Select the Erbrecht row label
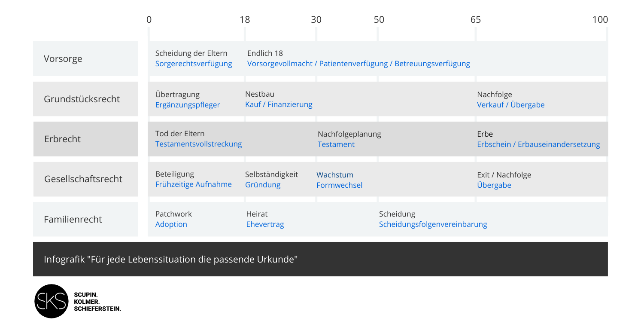Image resolution: width=644 pixels, height=330 pixels. coord(62,139)
